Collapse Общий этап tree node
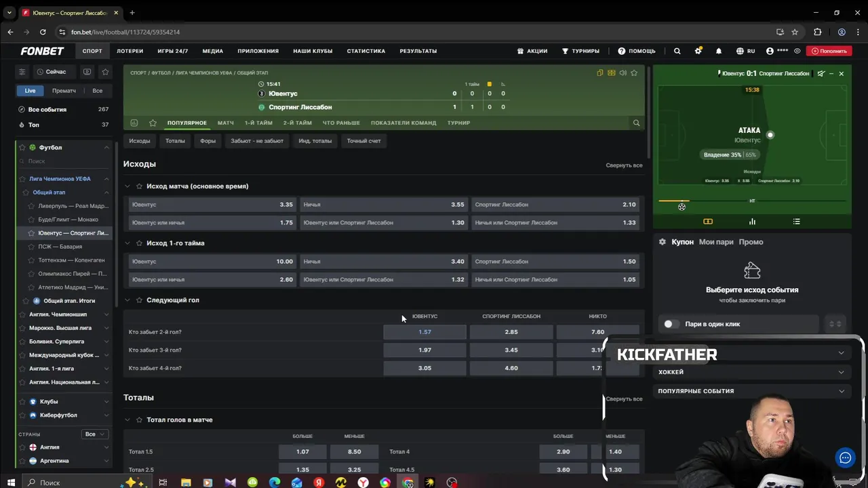The image size is (868, 488). [x=106, y=192]
